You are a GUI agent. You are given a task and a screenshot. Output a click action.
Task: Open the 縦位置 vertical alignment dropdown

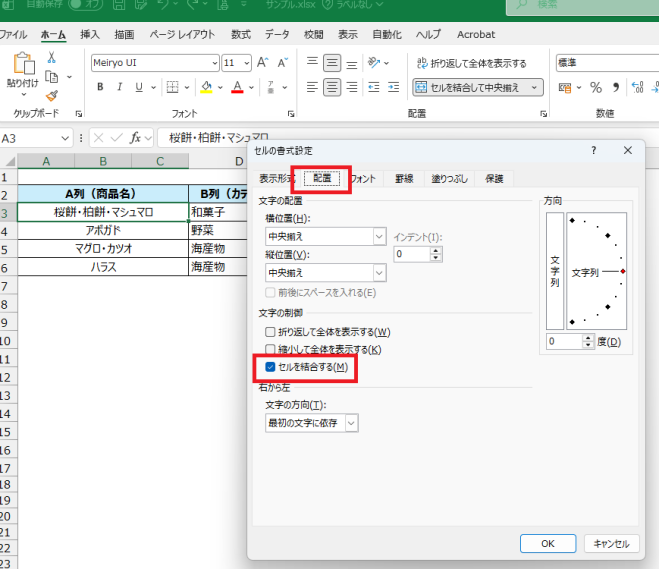tap(378, 272)
